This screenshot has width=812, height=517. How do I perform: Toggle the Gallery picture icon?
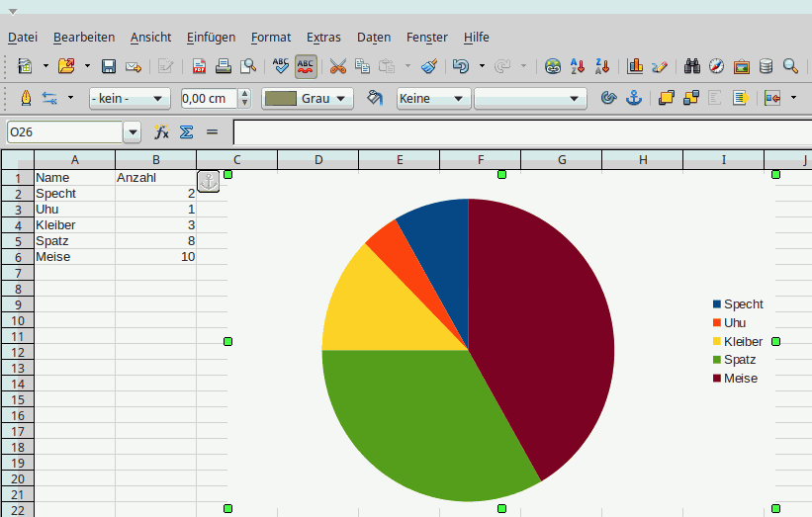740,66
